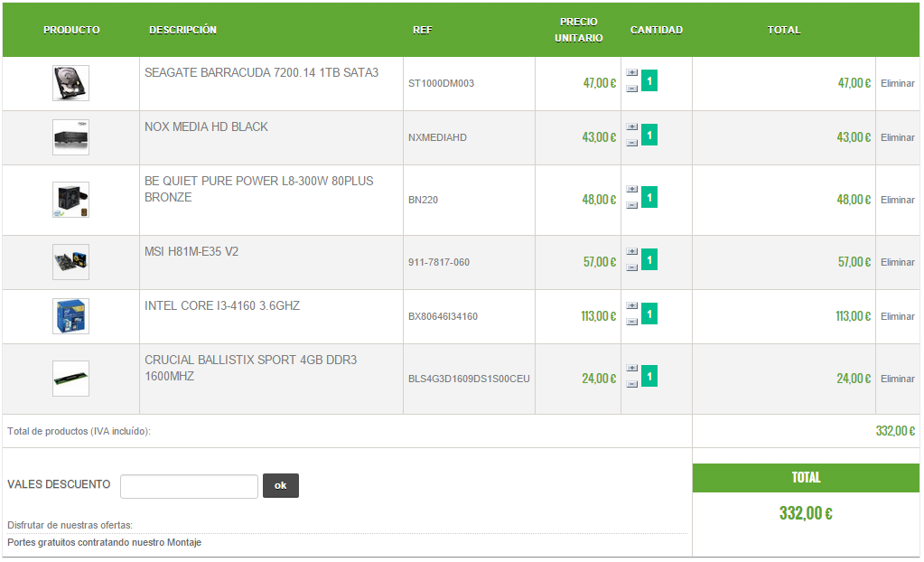This screenshot has height=562, width=924.
Task: Select reference text 911-7817-060
Action: tap(439, 262)
